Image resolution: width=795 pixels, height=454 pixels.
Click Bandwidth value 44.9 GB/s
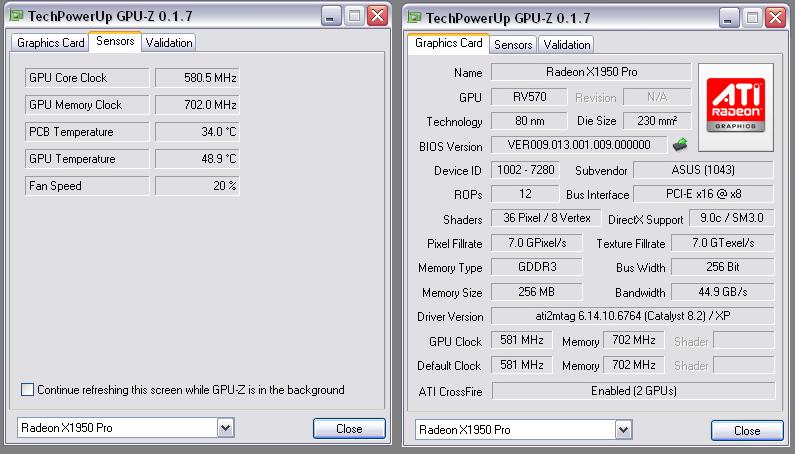pos(723,292)
